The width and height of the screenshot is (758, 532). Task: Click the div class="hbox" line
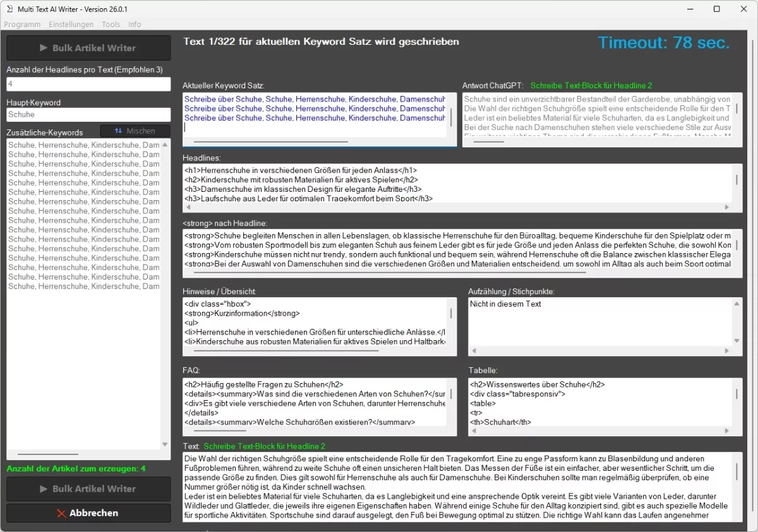click(x=217, y=304)
